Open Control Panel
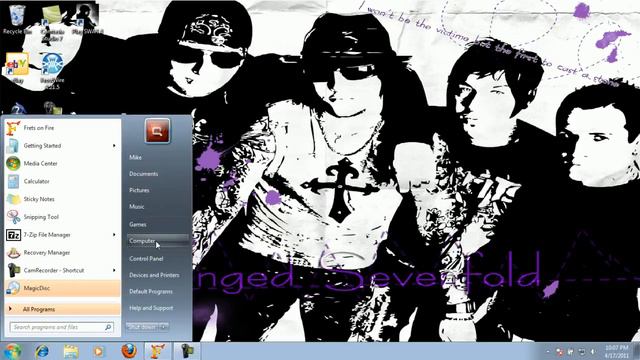Viewport: 640px width, 360px height. (x=158, y=259)
